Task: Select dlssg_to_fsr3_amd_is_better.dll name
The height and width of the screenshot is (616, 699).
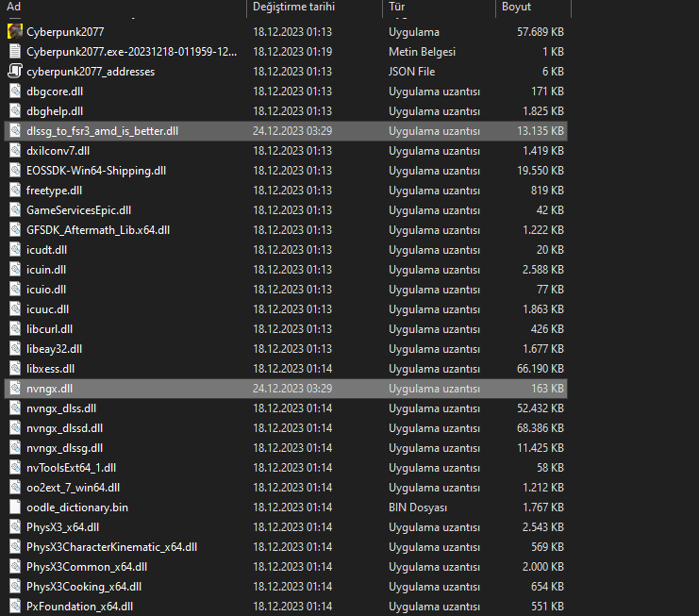Action: coord(102,131)
